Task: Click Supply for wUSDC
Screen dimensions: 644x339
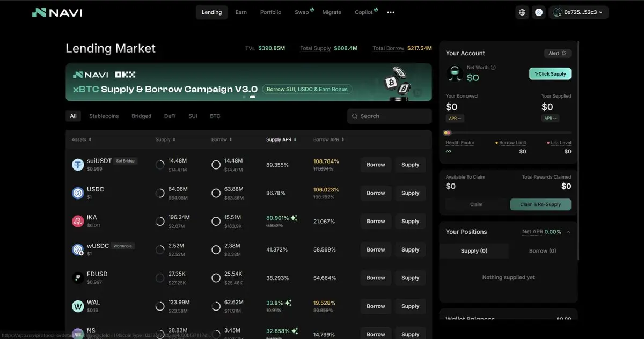Action: pos(411,249)
